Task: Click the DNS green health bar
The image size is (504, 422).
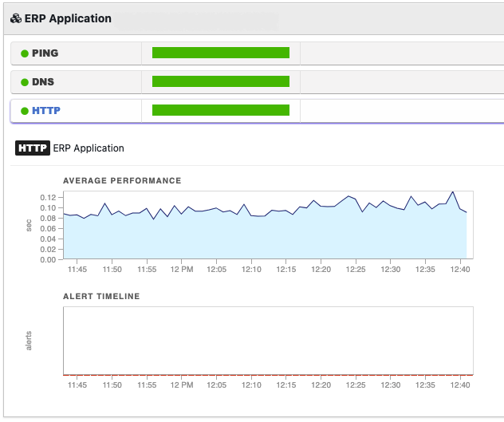Action: (221, 81)
